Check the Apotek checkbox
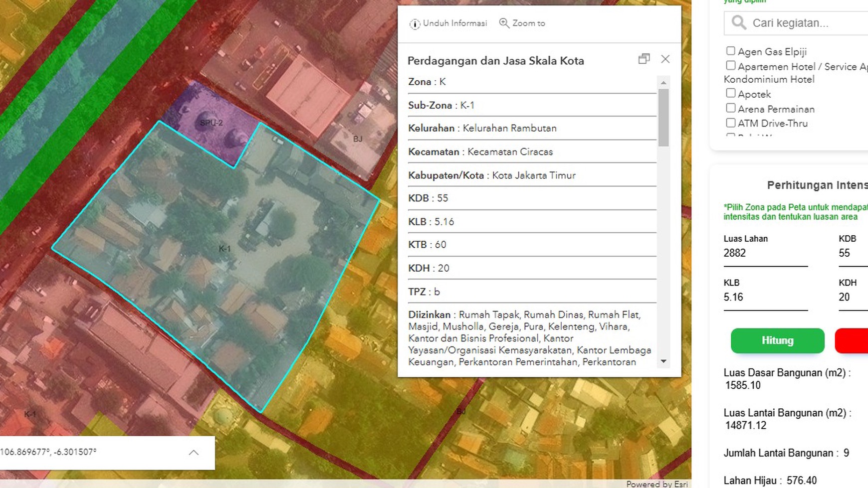 click(x=731, y=93)
